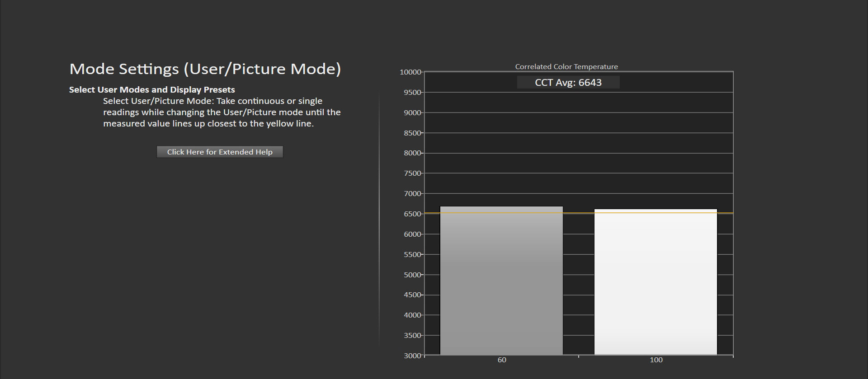Select the gray 60 percent CCT bar

(501, 280)
